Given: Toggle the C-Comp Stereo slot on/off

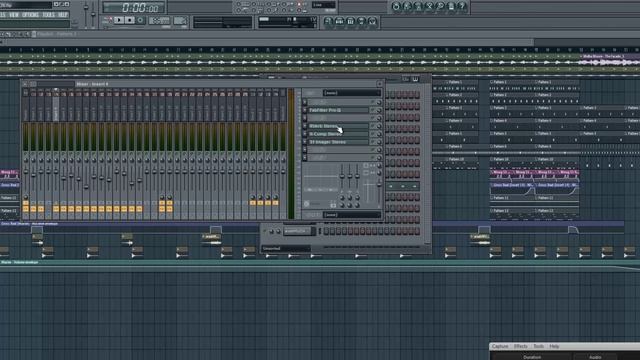Looking at the screenshot, I should 373,134.
